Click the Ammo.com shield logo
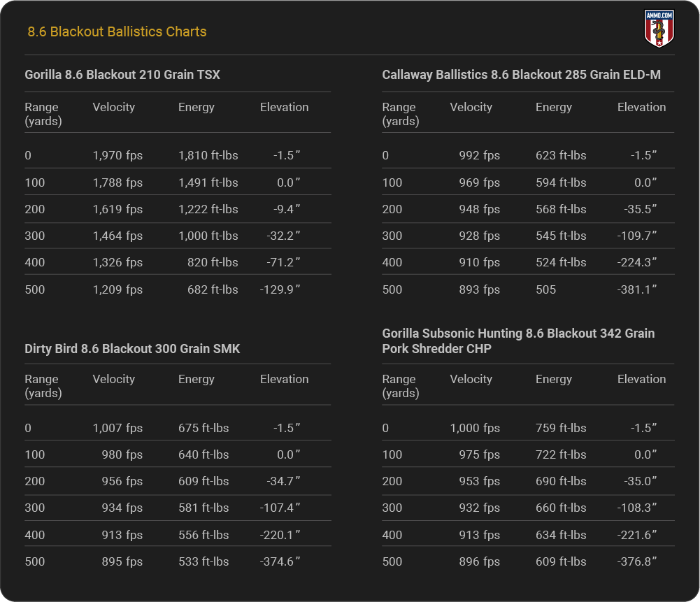Viewport: 700px width, 602px height. point(659,29)
